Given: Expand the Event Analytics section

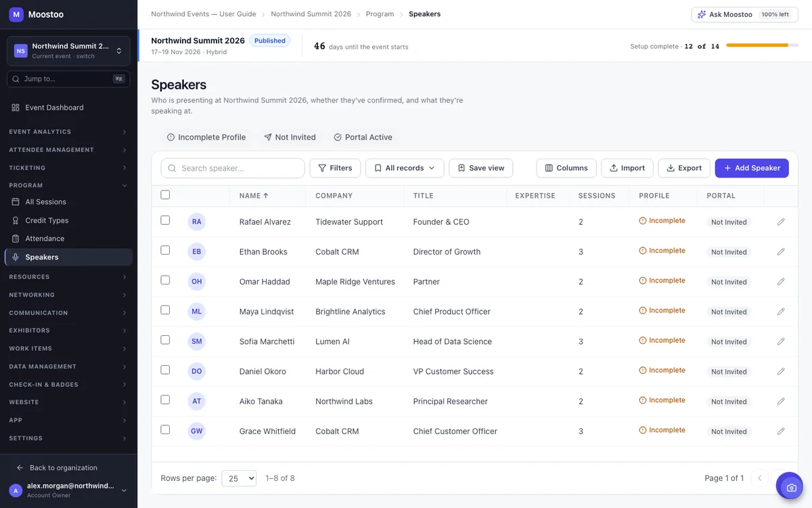Looking at the screenshot, I should [68, 132].
